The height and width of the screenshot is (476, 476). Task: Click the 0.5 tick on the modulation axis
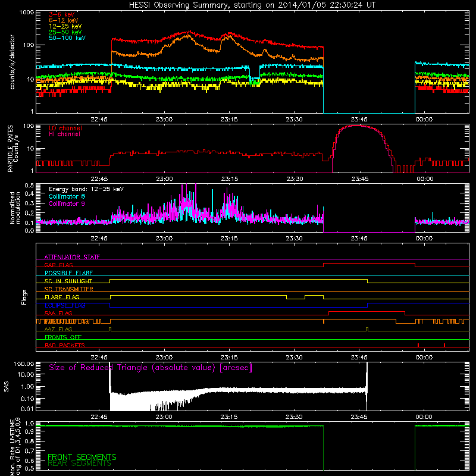coord(29,186)
